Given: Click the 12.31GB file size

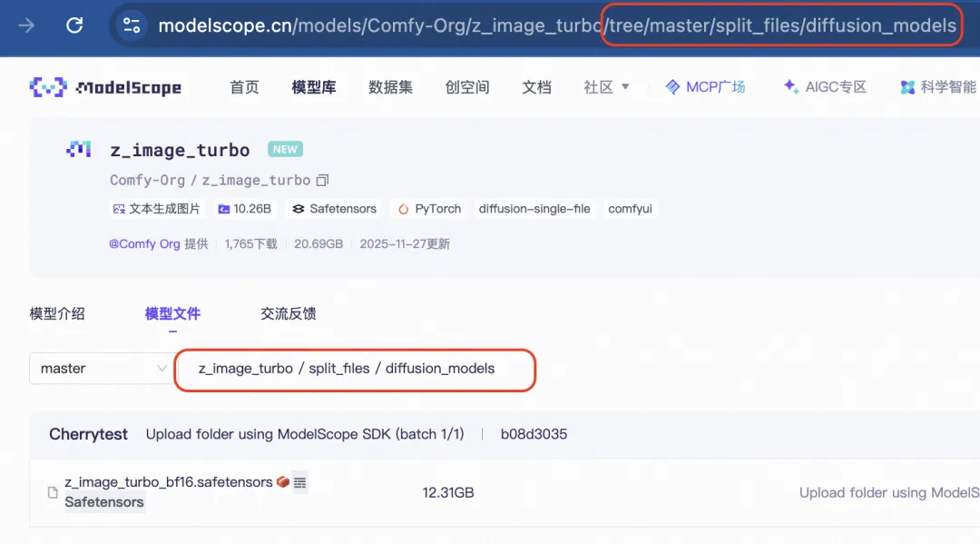Looking at the screenshot, I should click(x=448, y=493).
